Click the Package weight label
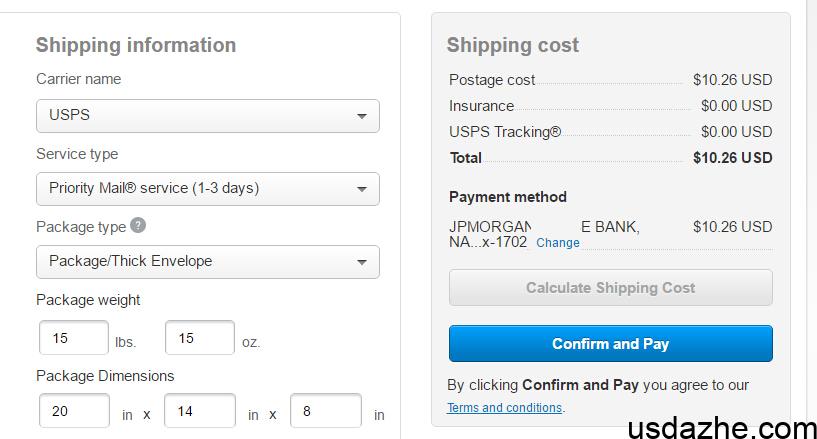The width and height of the screenshot is (817, 439). [88, 300]
